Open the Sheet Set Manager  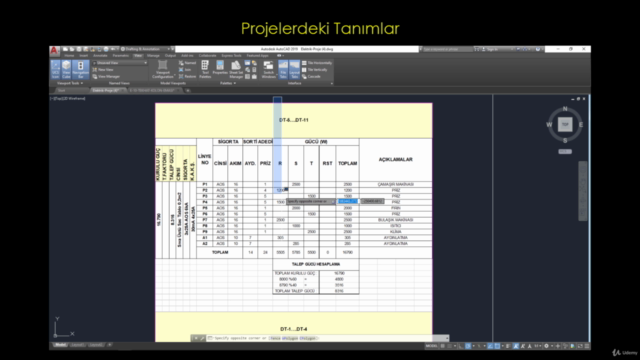[236, 70]
